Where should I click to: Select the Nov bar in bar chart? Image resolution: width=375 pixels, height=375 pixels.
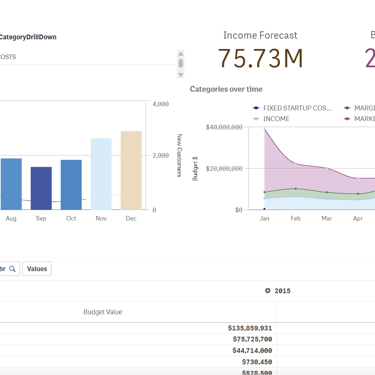[x=101, y=174]
